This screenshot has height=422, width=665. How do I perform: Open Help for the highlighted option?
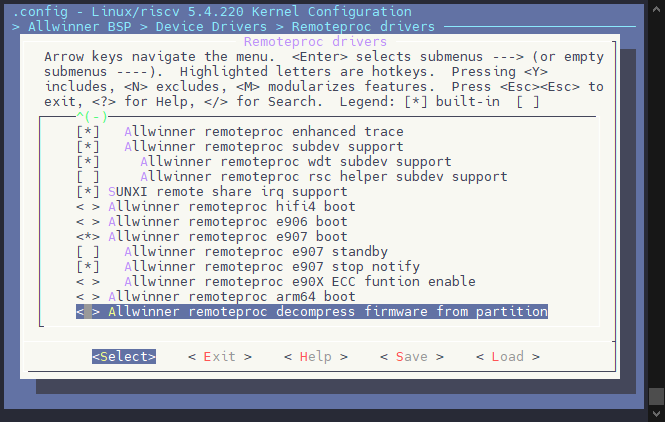[x=316, y=357]
